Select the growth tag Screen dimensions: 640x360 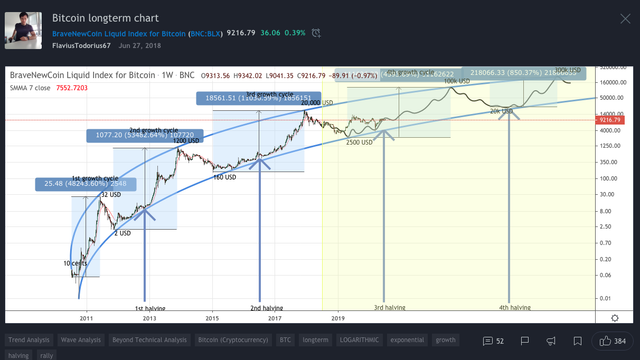[x=445, y=340]
